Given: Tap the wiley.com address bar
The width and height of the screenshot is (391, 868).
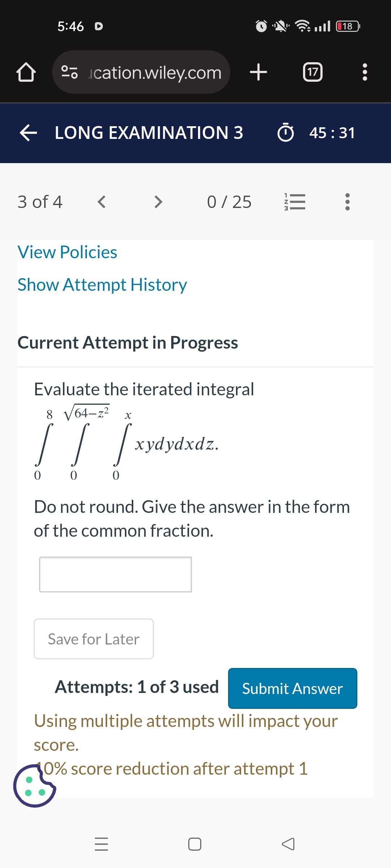Looking at the screenshot, I should click(x=141, y=72).
